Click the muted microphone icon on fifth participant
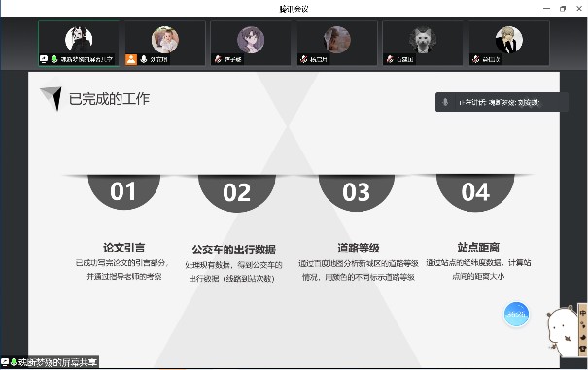 pos(390,59)
